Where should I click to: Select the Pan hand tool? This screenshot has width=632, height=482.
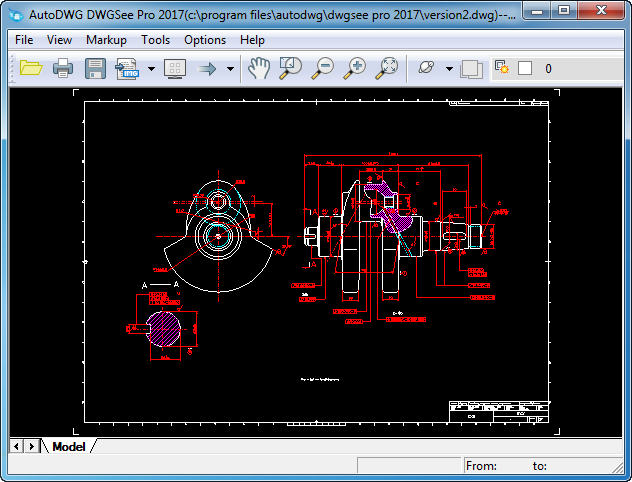(x=259, y=68)
